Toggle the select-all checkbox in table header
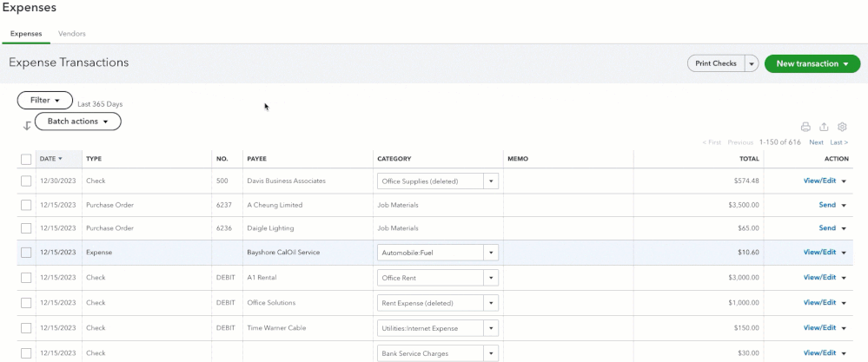The image size is (868, 362). tap(26, 159)
